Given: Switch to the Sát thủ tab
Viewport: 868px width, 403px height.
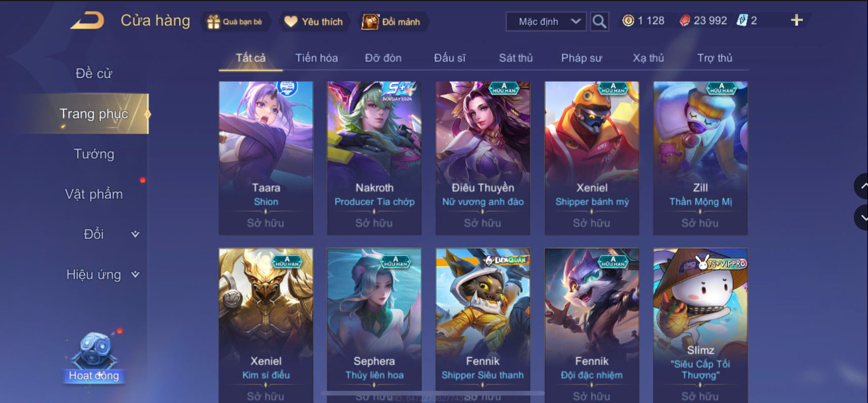Looking at the screenshot, I should point(516,58).
